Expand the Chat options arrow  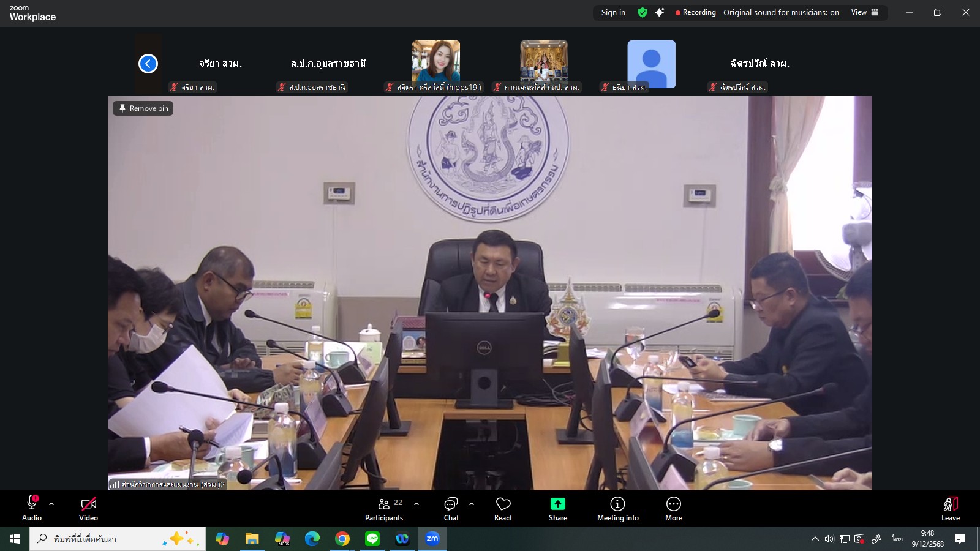[472, 504]
